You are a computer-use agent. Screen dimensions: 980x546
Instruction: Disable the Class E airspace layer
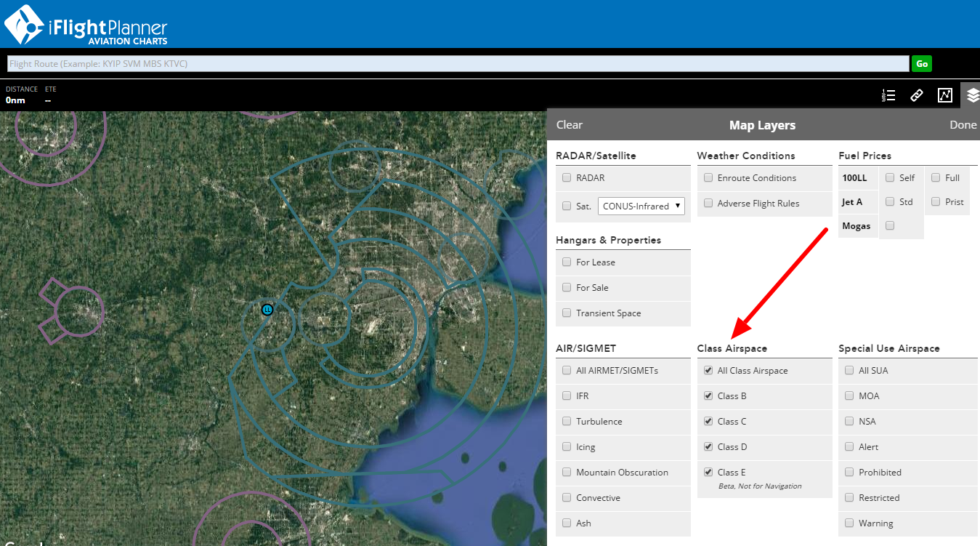[x=708, y=473]
